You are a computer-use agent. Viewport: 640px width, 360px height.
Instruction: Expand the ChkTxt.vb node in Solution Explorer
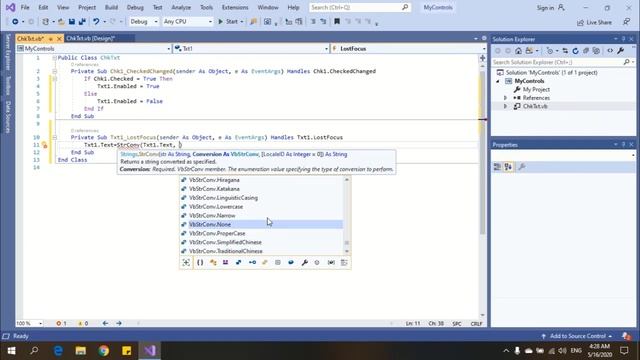tap(505, 106)
